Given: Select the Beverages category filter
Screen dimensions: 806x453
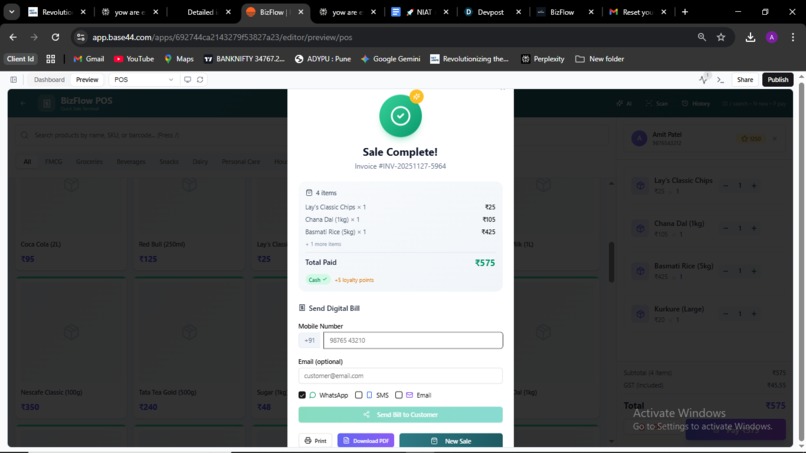Looking at the screenshot, I should coord(131,161).
